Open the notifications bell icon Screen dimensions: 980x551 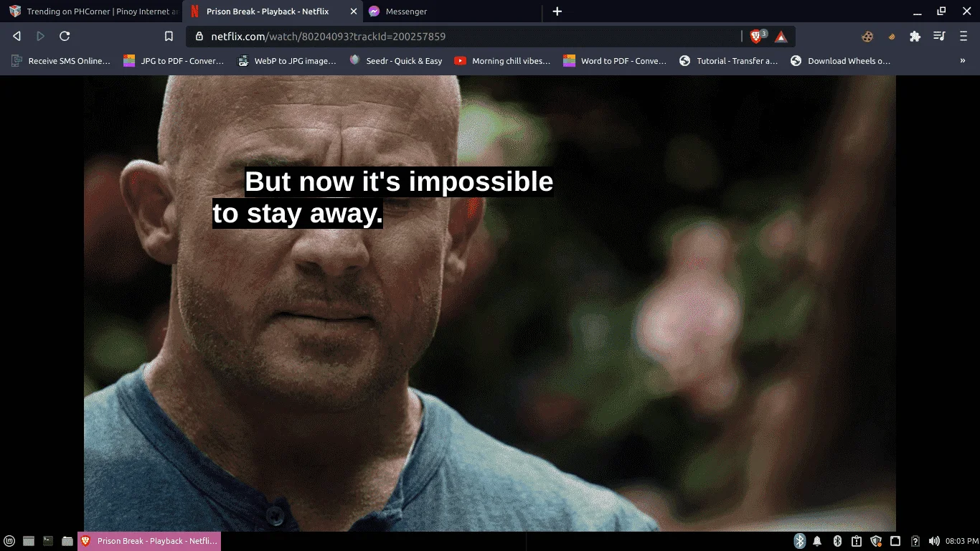click(x=817, y=541)
